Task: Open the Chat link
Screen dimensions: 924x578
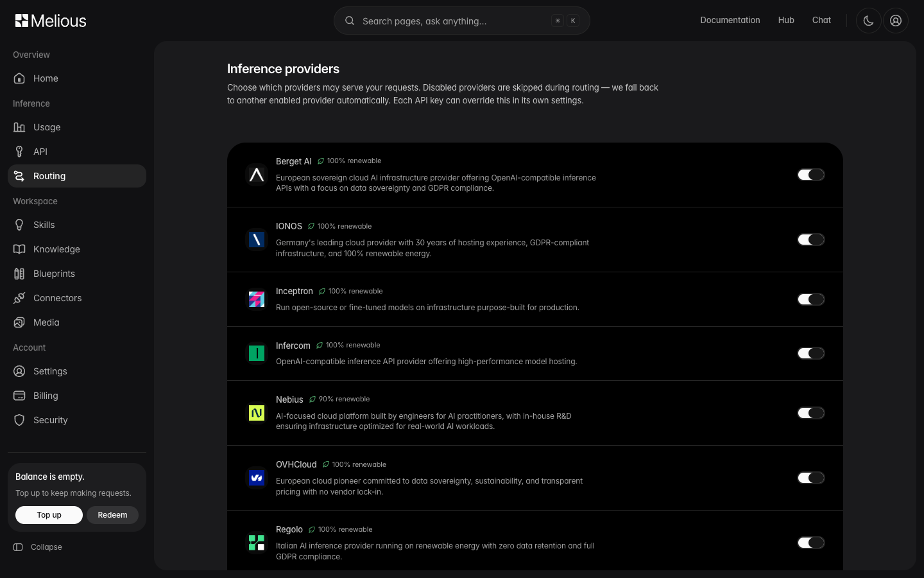Action: 821,21
